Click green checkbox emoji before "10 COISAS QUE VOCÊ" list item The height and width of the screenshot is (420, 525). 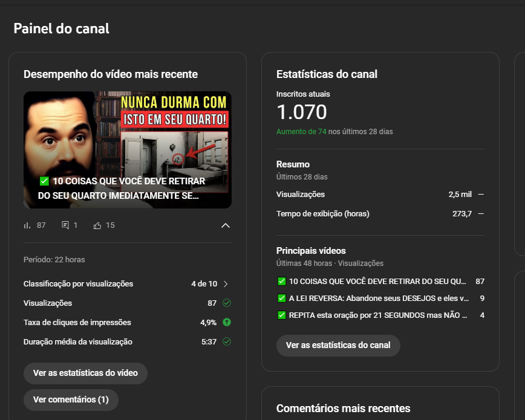pyautogui.click(x=282, y=282)
